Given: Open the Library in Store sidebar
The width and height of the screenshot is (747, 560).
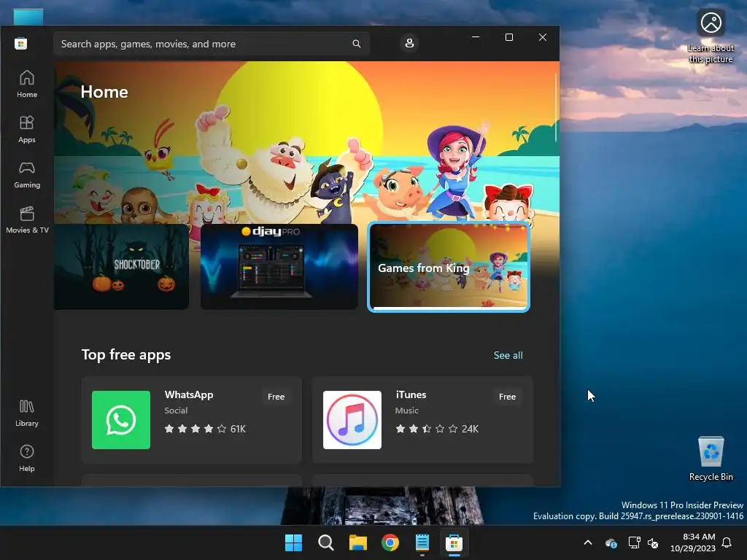Looking at the screenshot, I should (x=27, y=413).
